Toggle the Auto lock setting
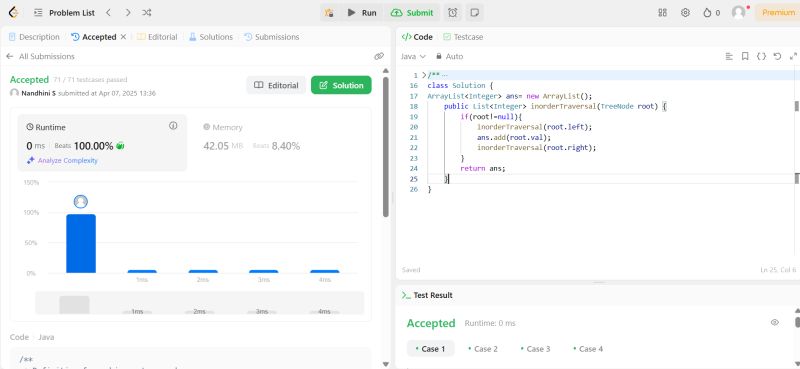 [x=449, y=56]
